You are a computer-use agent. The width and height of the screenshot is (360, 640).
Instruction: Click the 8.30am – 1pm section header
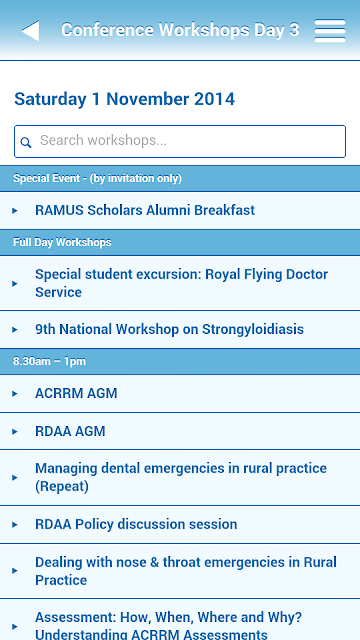[180, 362]
